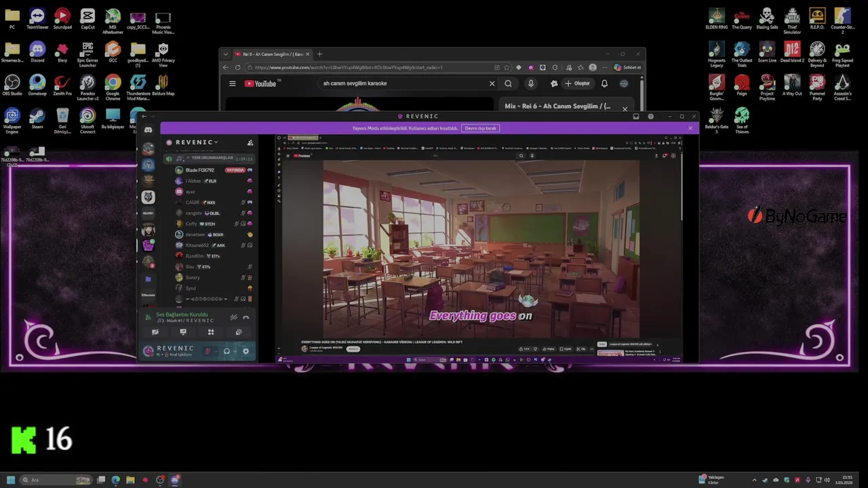The image size is (868, 488).
Task: Toggle noise suppression icon in voice panel
Action: point(233,317)
